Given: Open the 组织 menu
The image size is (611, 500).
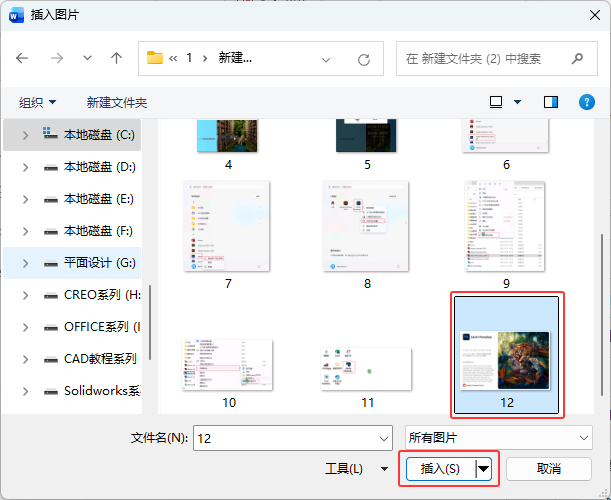Looking at the screenshot, I should tap(37, 102).
